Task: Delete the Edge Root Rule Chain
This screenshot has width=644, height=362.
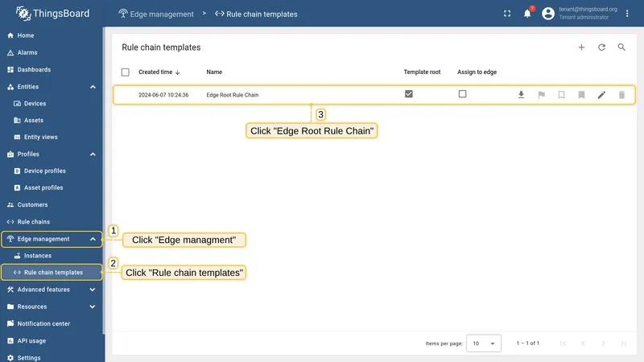Action: (x=621, y=95)
